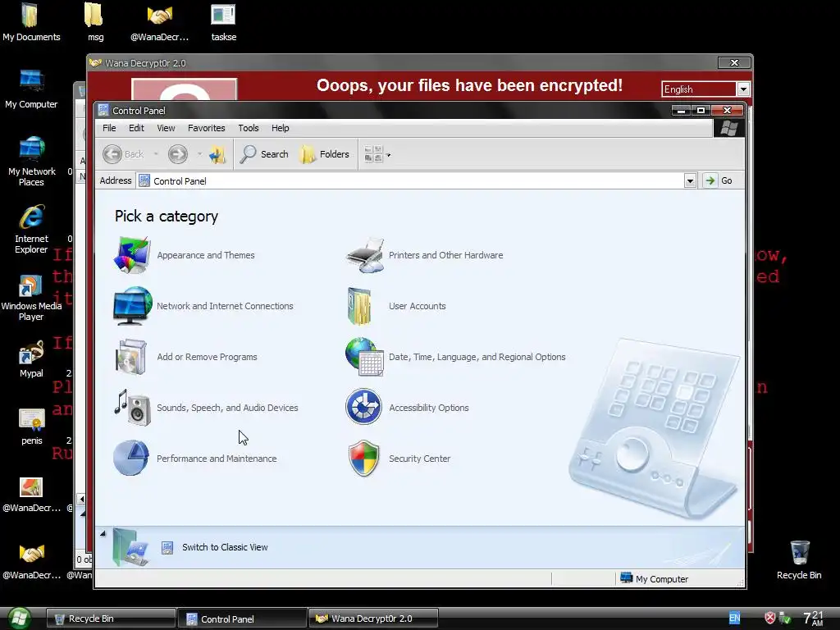Click the User Accounts link text
Image resolution: width=840 pixels, height=630 pixels.
click(418, 306)
